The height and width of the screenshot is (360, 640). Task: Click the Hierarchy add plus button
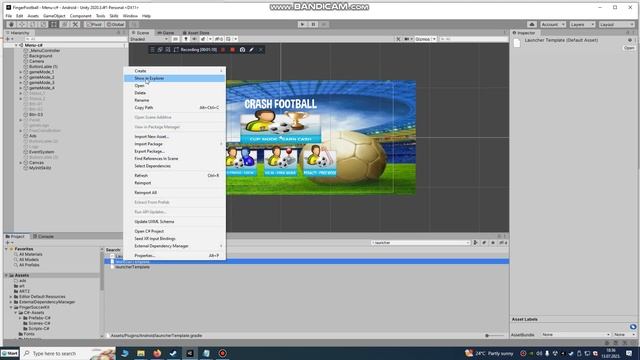tap(8, 39)
